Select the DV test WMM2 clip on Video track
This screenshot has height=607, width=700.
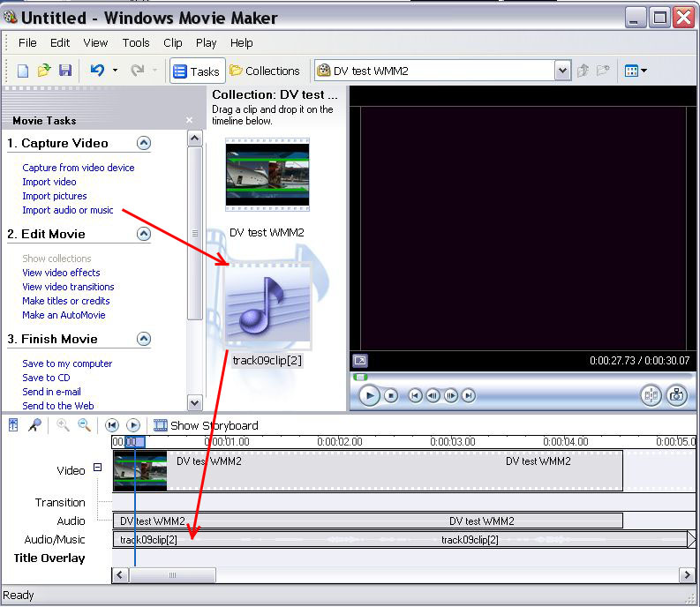click(368, 471)
